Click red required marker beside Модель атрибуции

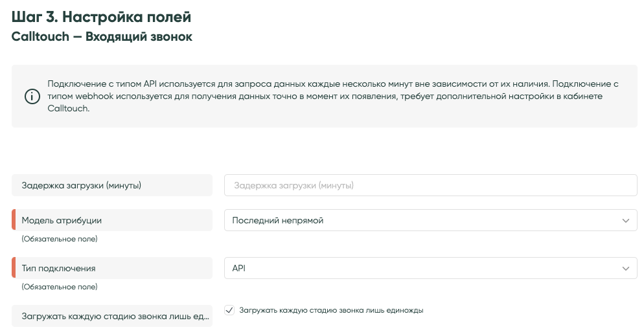14,220
